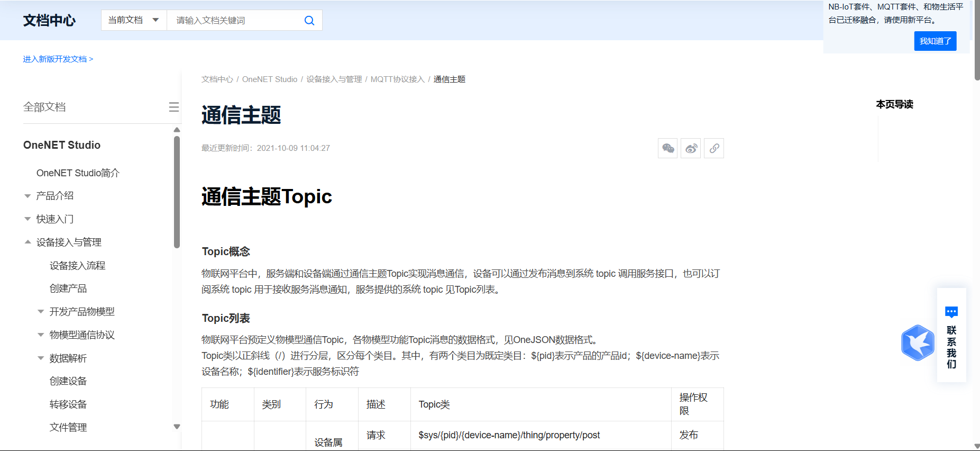Click the 操作权限 table header cell

(x=697, y=404)
